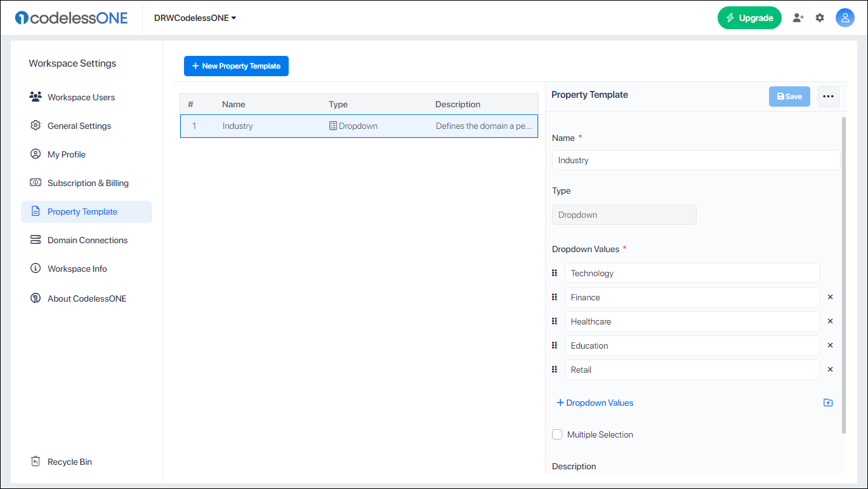Select the Industry row in table
The width and height of the screenshot is (868, 489).
[x=359, y=126]
